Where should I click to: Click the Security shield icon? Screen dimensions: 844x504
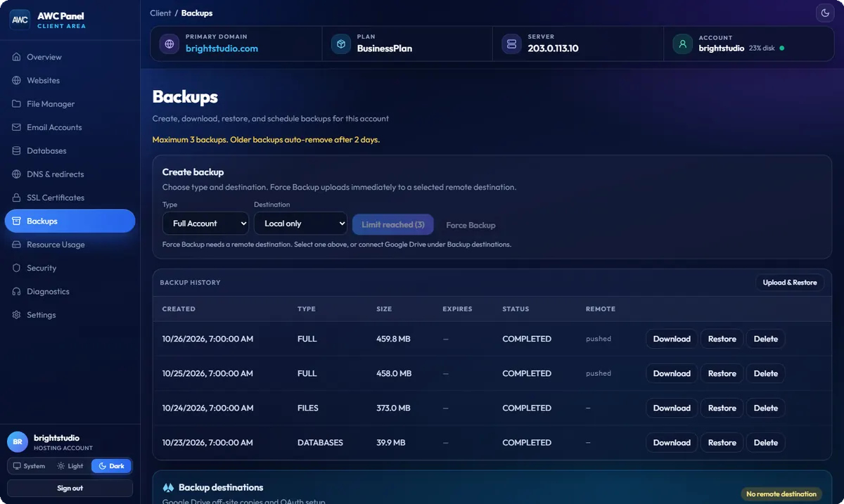(x=17, y=268)
